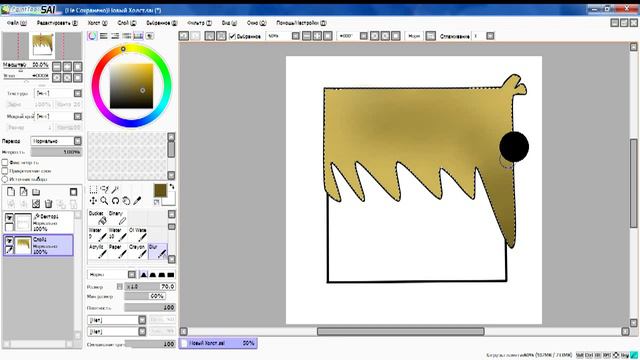The width and height of the screenshot is (640, 360).
Task: Open the zoom percentage dropdown in toolbar
Action: (296, 36)
